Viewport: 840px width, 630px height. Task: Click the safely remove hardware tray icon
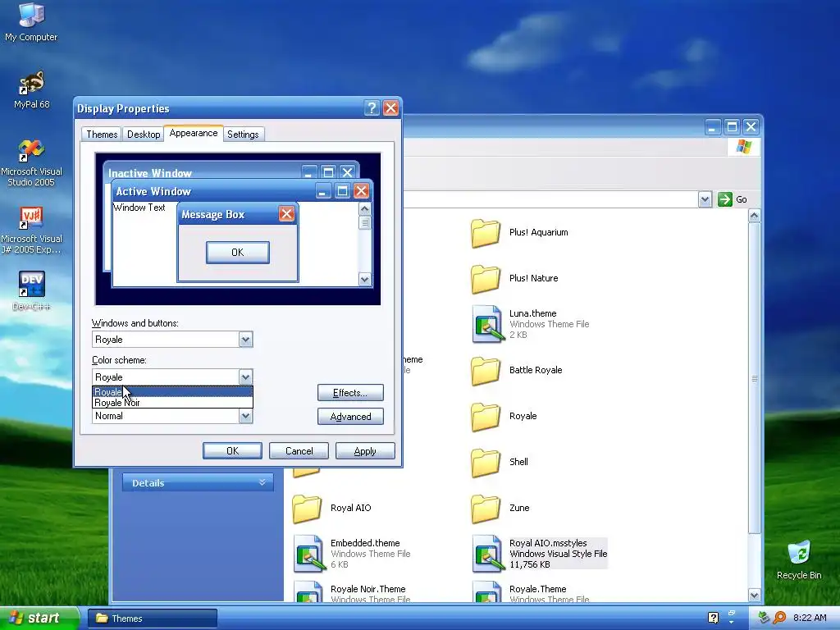point(765,618)
